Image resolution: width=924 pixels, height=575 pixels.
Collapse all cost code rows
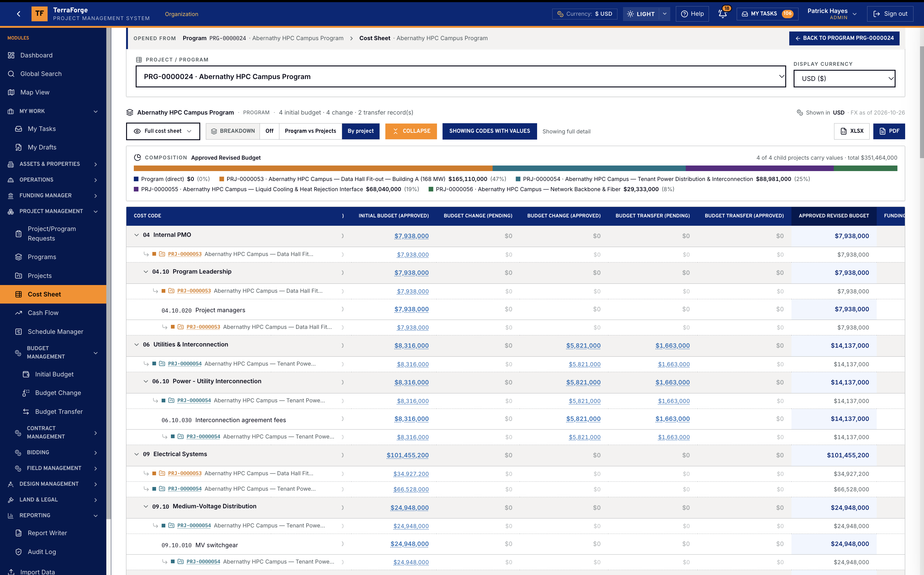(x=411, y=131)
